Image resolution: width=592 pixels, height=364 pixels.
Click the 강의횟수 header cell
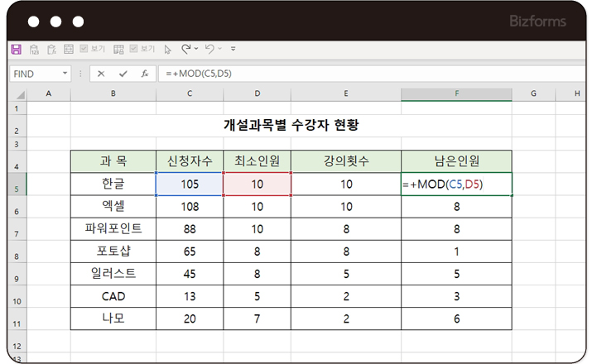point(346,161)
